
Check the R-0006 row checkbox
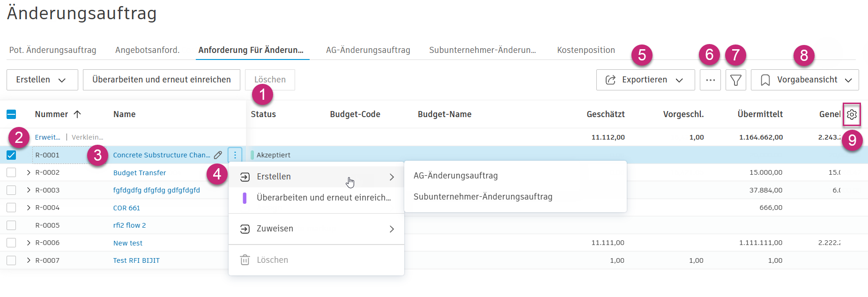point(11,243)
